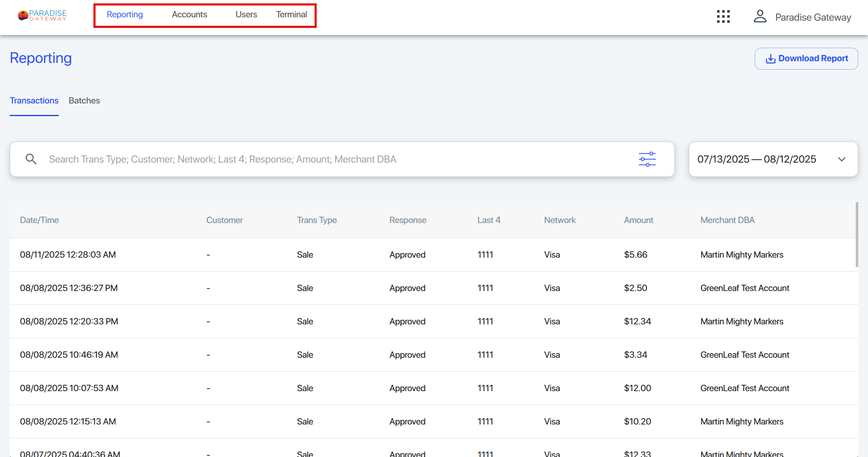
Task: Sort by Date/Time column header
Action: click(39, 220)
